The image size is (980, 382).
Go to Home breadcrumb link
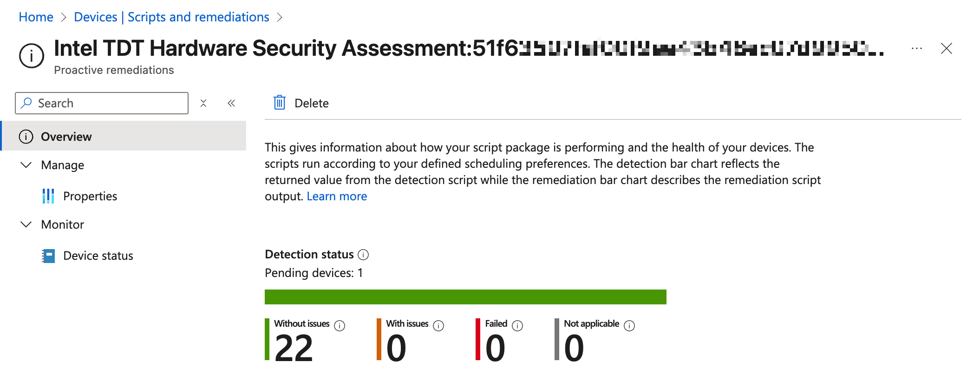[36, 17]
